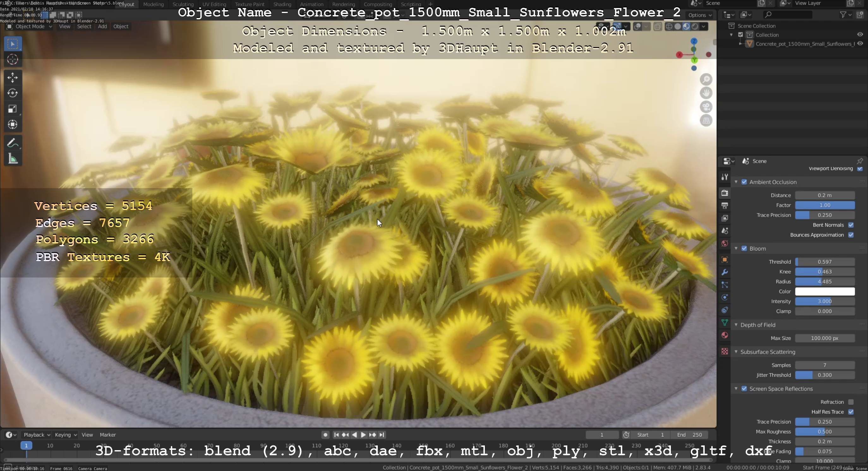Select the Transform tool

(x=13, y=125)
